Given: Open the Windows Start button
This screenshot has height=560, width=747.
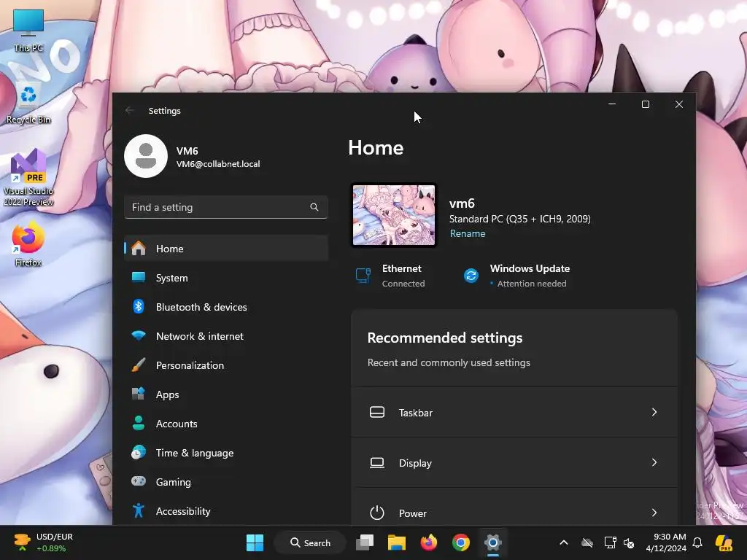Looking at the screenshot, I should click(255, 542).
